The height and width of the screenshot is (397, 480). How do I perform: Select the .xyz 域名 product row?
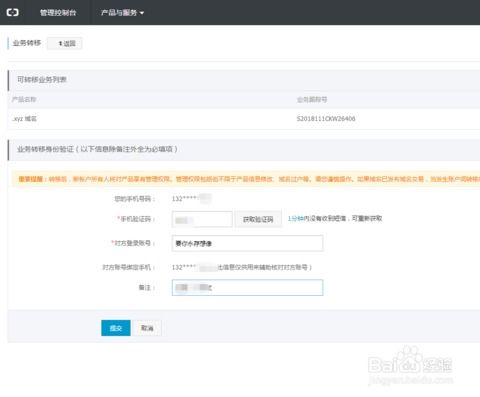(x=243, y=119)
